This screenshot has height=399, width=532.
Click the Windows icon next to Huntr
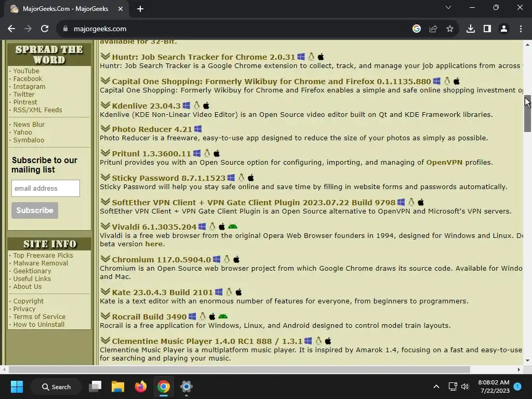point(301,57)
